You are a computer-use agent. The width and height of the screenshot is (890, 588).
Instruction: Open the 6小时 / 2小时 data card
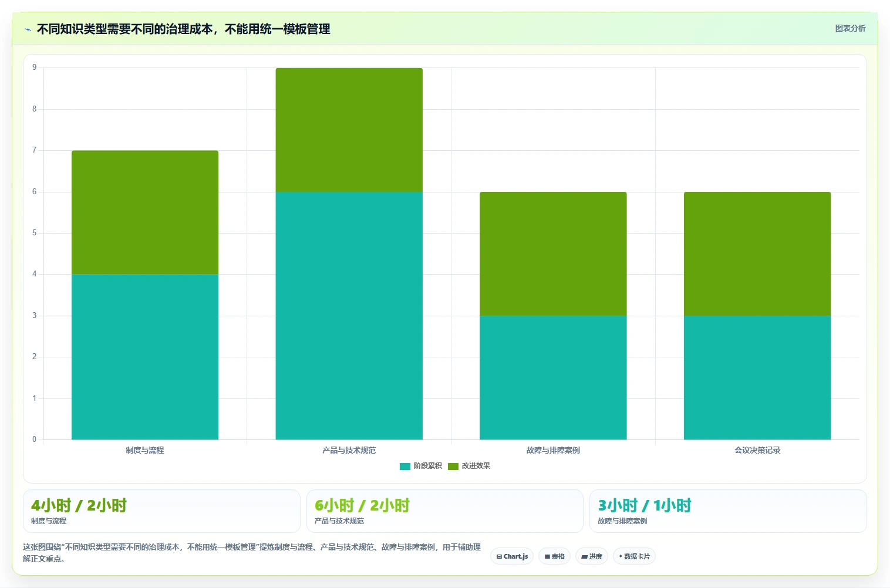click(444, 511)
